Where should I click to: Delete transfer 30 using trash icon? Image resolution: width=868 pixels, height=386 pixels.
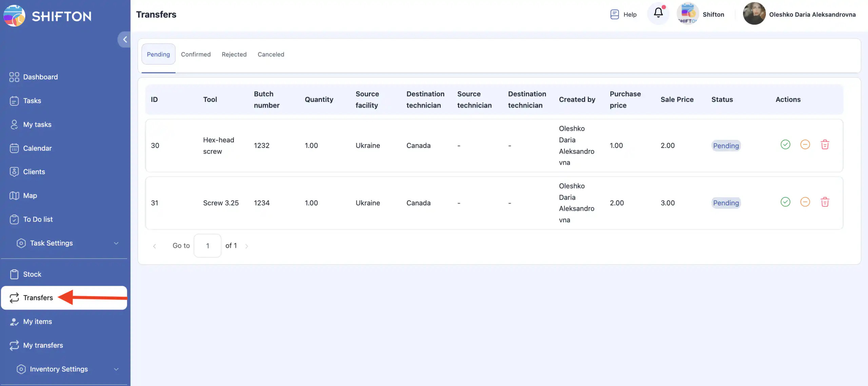coord(825,145)
